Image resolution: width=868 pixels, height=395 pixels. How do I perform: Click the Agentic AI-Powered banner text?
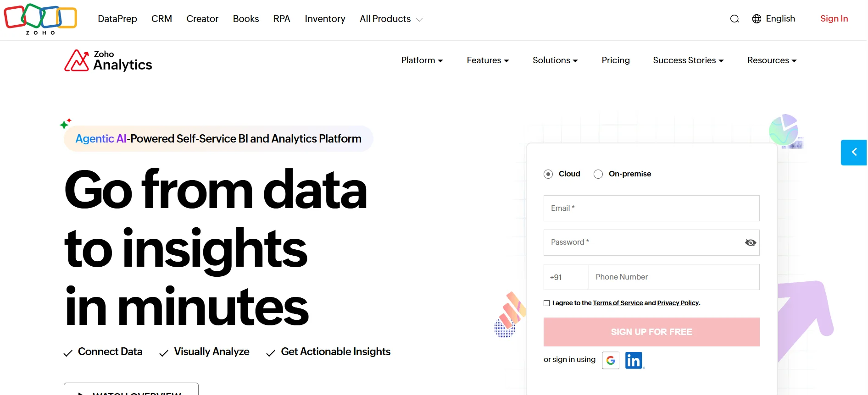point(218,139)
